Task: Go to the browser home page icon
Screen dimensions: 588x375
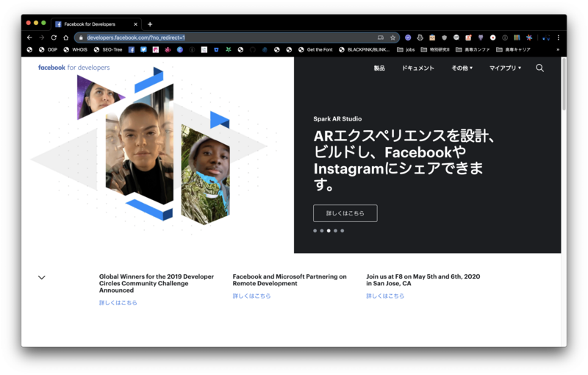Action: (66, 37)
